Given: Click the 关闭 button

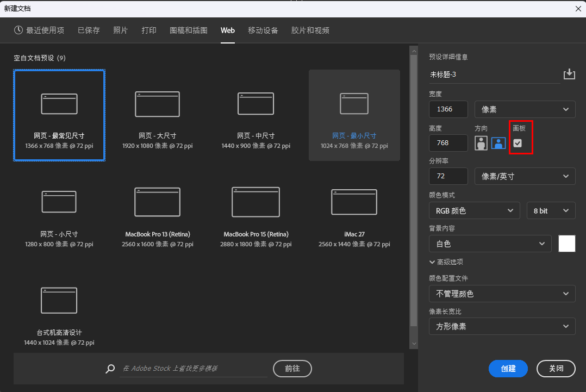Looking at the screenshot, I should [x=556, y=369].
